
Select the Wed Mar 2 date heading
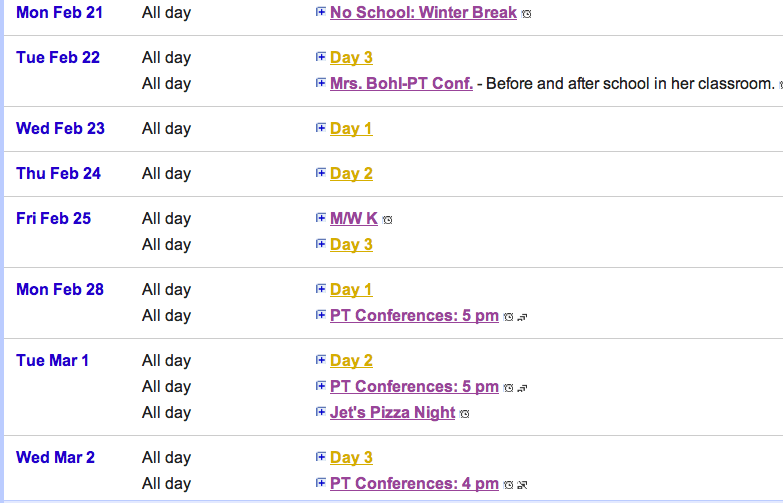click(x=55, y=457)
